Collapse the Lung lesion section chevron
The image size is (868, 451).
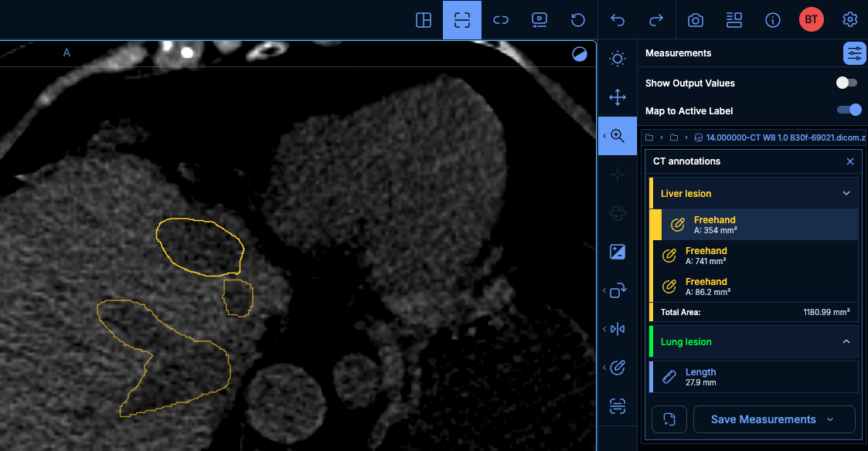(x=846, y=342)
